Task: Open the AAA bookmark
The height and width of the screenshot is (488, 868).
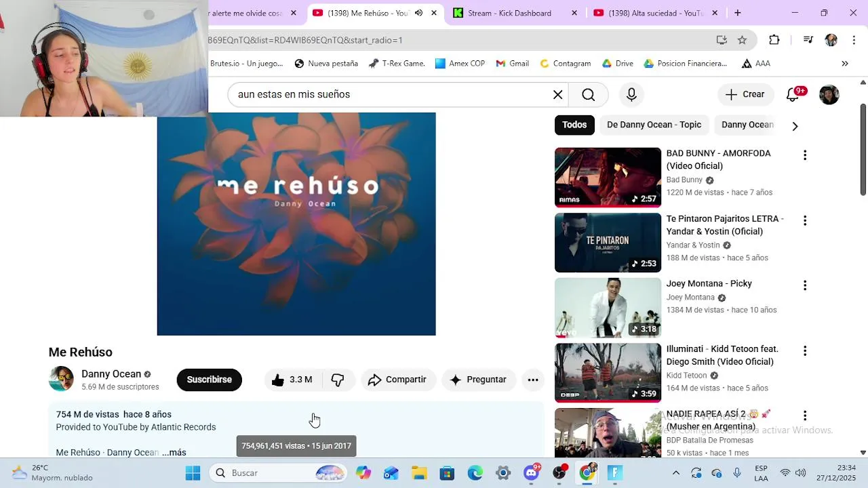Action: click(x=756, y=64)
